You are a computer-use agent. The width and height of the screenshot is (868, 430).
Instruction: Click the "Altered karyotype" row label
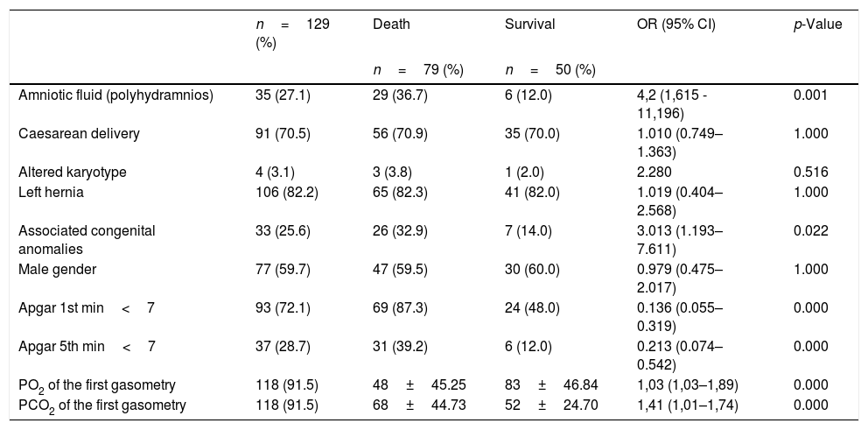click(x=73, y=173)
